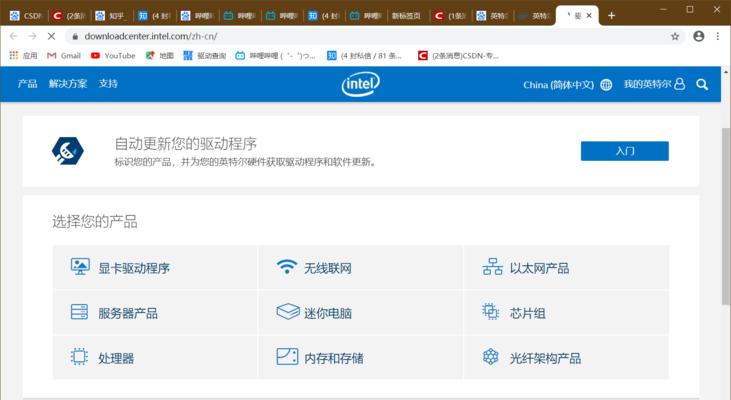This screenshot has height=400, width=731.
Task: Select 处理器 product category
Action: point(155,358)
